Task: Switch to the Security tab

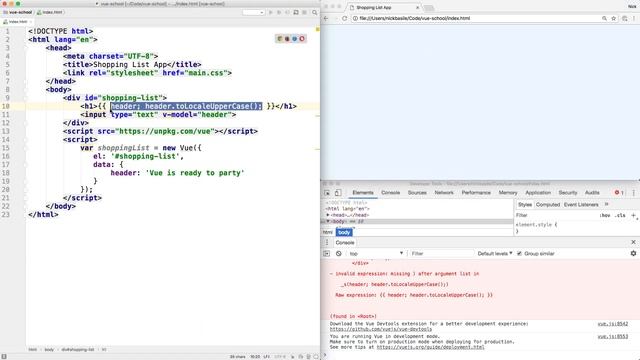Action: click(568, 193)
